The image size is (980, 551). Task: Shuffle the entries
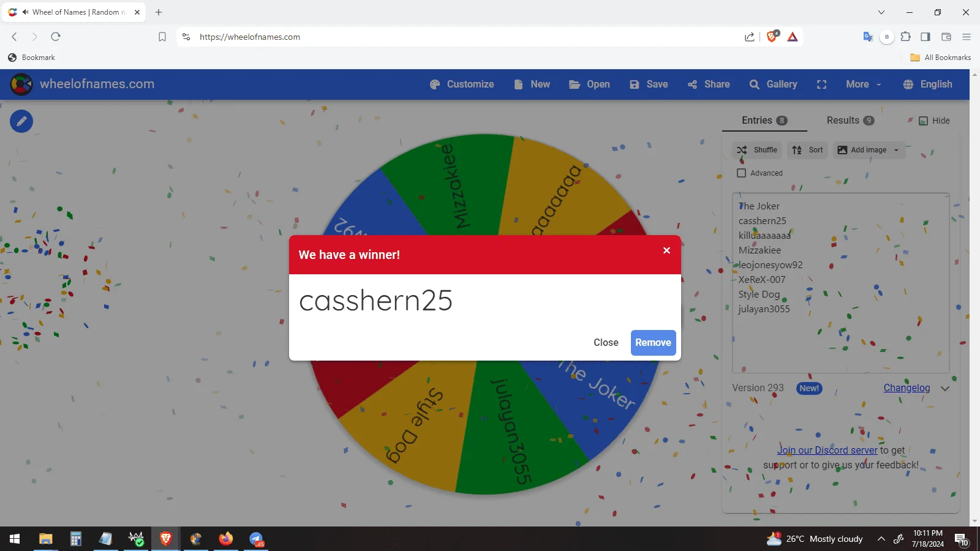click(x=758, y=150)
